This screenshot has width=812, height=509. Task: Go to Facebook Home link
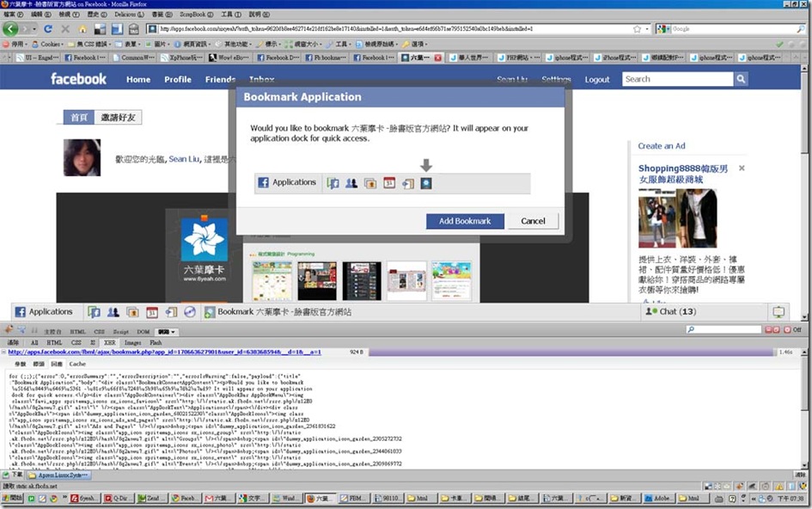[x=138, y=79]
